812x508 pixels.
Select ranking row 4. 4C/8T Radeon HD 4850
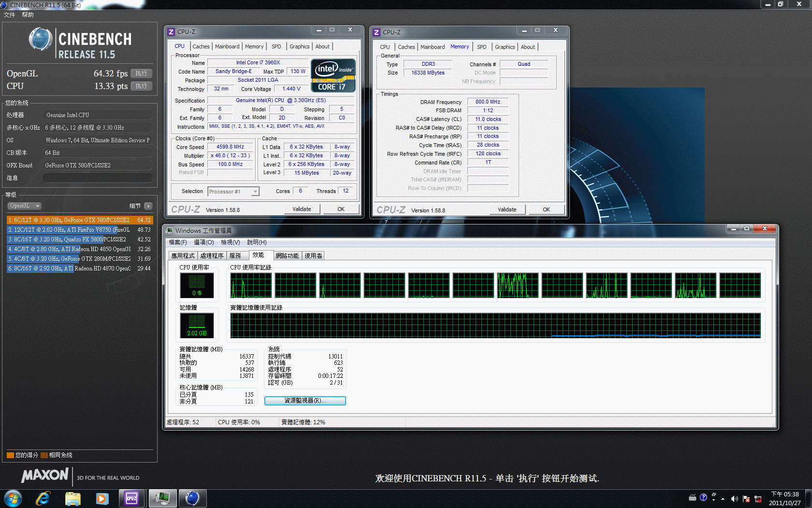click(x=79, y=249)
